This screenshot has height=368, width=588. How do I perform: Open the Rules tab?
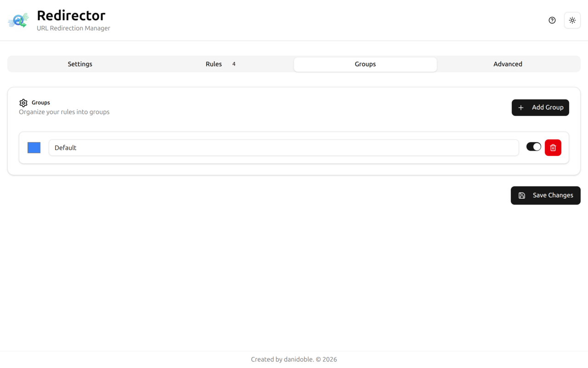(x=214, y=64)
